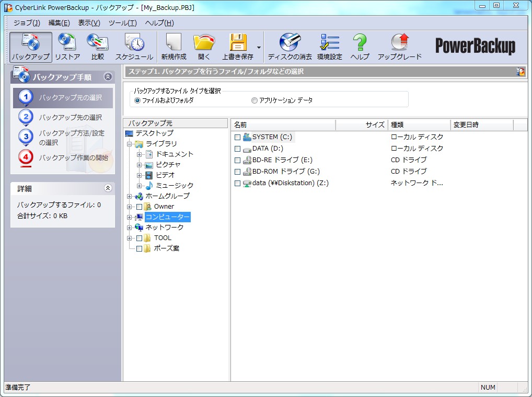Select the バックアップ toolbar button

coord(30,47)
